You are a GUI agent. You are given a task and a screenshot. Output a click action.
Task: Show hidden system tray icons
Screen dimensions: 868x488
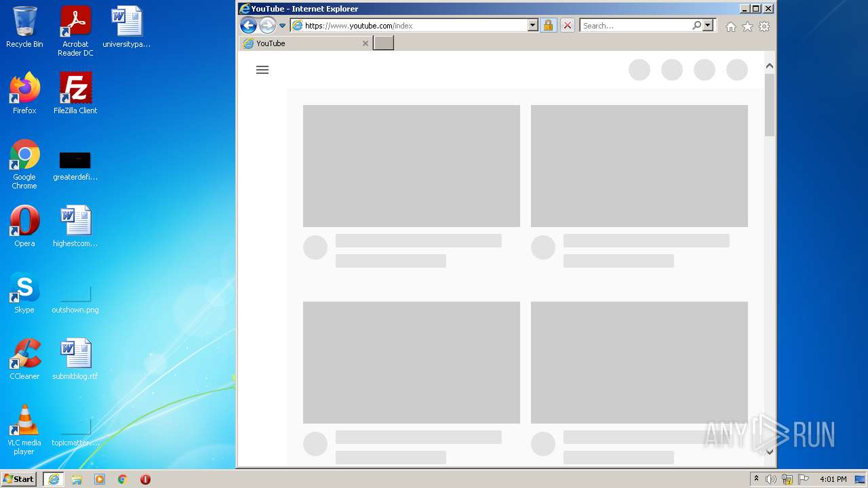[756, 479]
